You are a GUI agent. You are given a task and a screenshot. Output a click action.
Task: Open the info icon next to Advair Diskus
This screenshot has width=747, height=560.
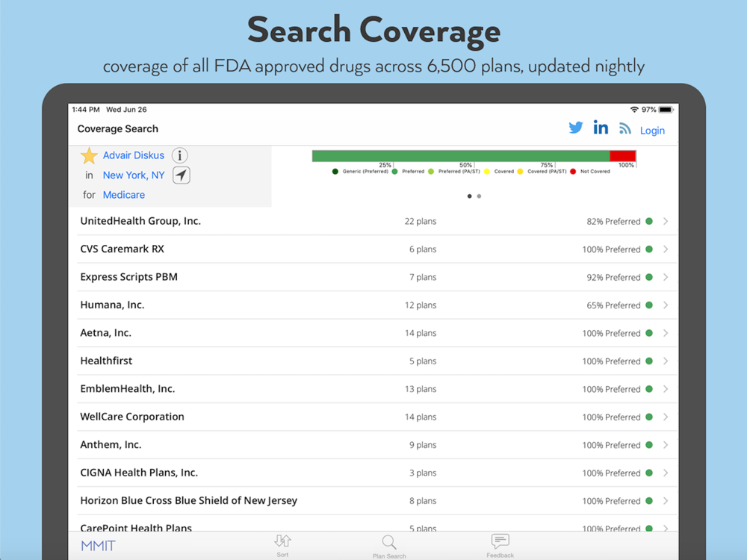[x=179, y=155]
